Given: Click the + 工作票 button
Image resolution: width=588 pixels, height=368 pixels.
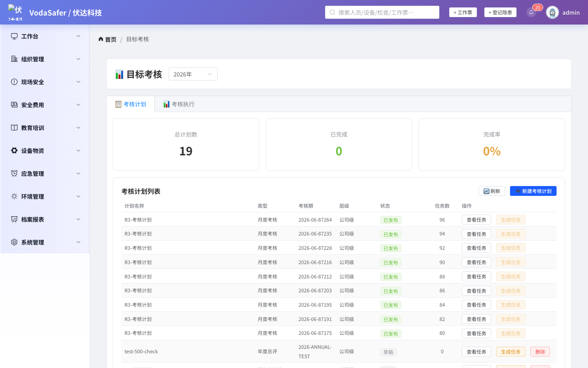Looking at the screenshot, I should click(463, 12).
